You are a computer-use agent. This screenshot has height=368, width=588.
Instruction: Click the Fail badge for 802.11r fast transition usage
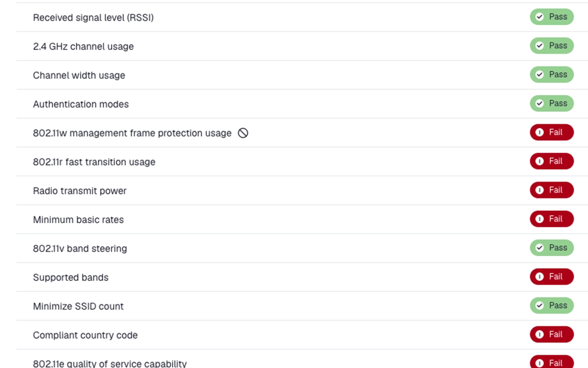[552, 161]
